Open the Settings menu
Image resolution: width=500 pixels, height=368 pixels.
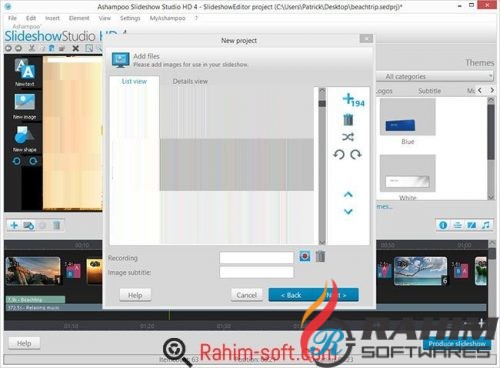point(130,18)
